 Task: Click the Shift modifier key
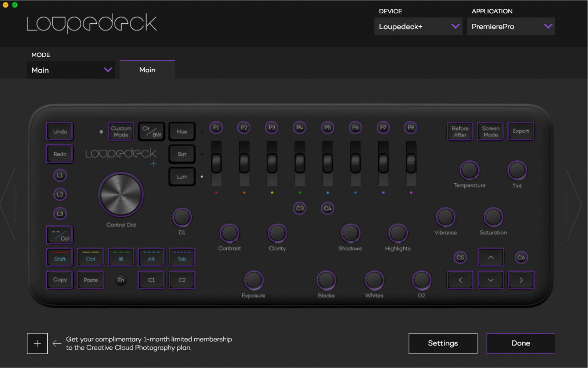(x=60, y=257)
